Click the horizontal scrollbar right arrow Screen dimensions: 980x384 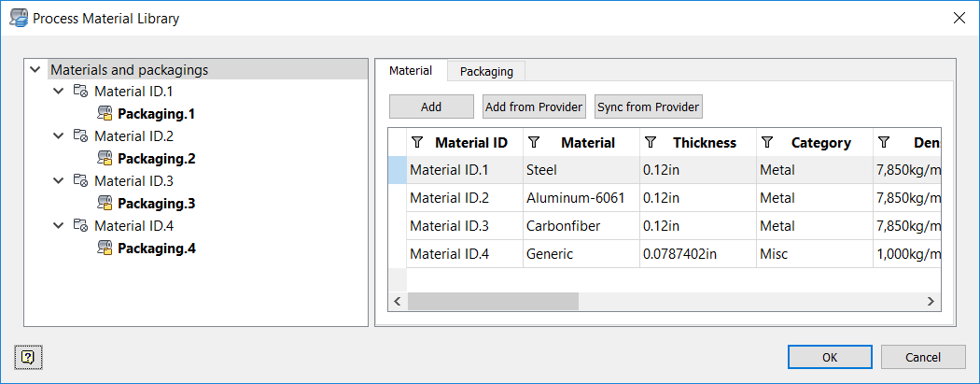[930, 301]
